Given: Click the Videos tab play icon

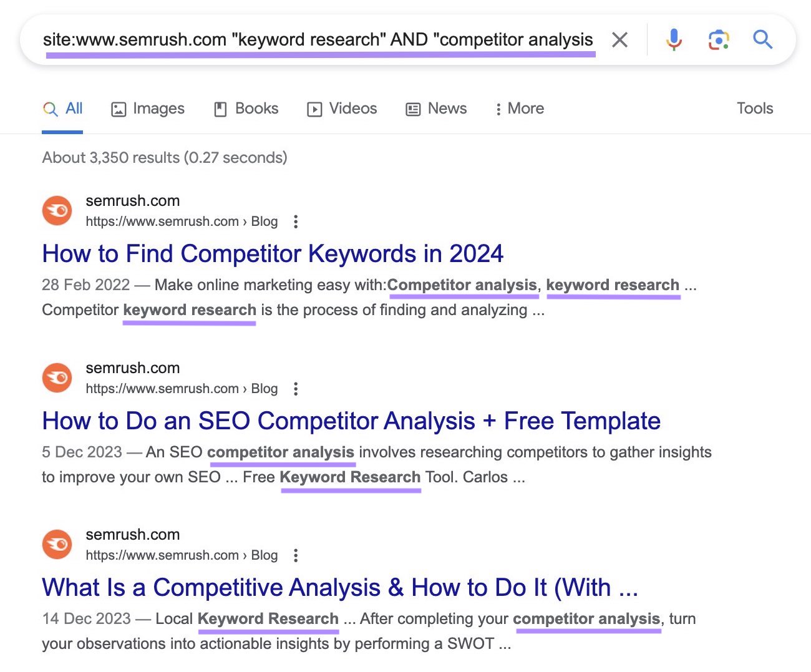Looking at the screenshot, I should (315, 109).
